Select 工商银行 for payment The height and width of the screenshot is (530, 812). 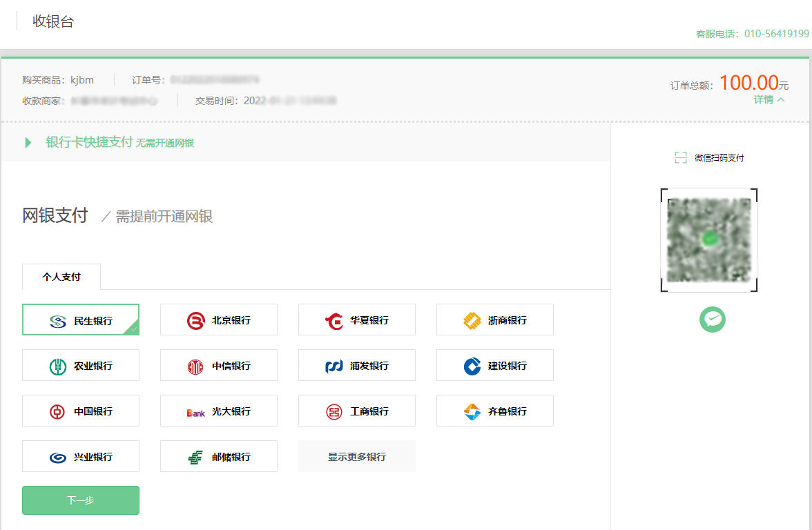pyautogui.click(x=356, y=411)
